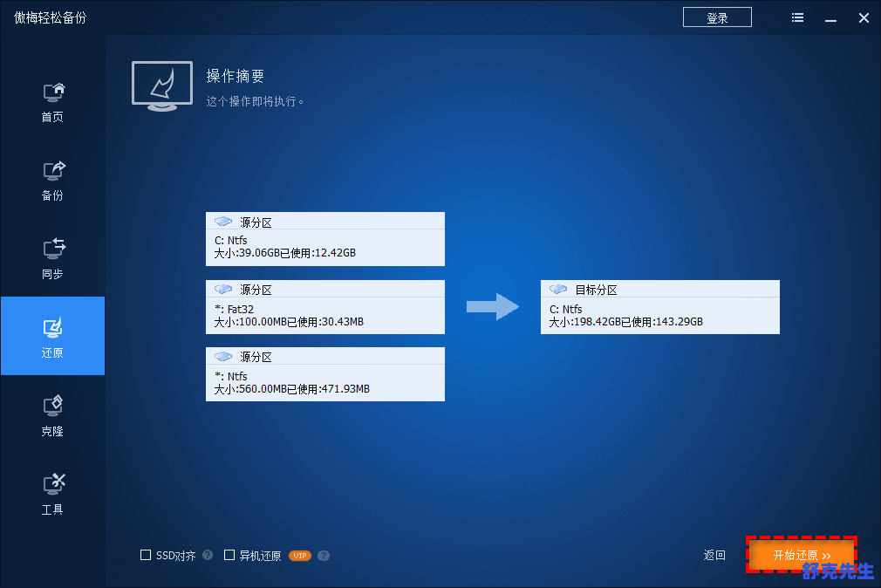Open the hamburger menu in title bar
The image size is (881, 588).
[797, 17]
